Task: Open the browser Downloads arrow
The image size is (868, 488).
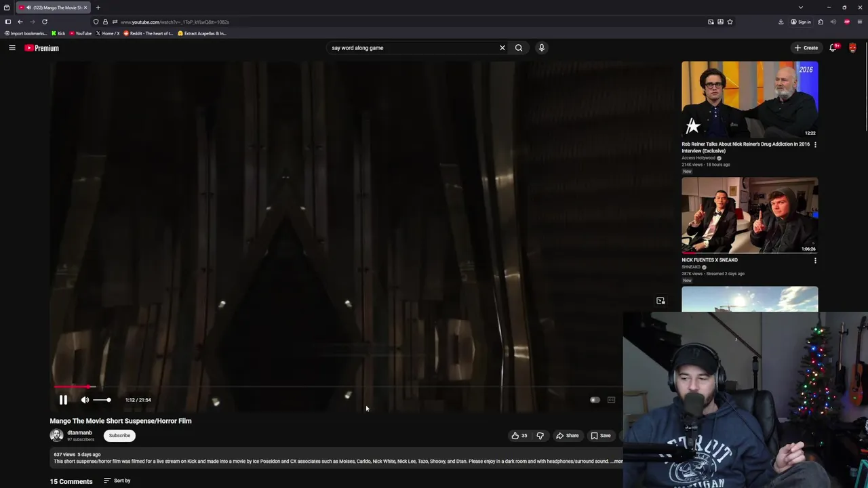Action: 781,22
